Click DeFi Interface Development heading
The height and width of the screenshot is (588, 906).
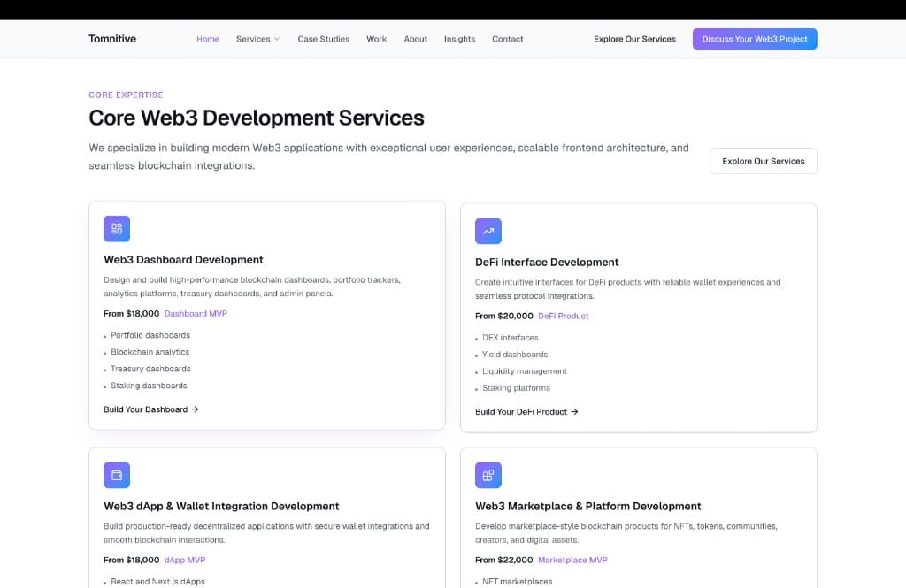(547, 263)
